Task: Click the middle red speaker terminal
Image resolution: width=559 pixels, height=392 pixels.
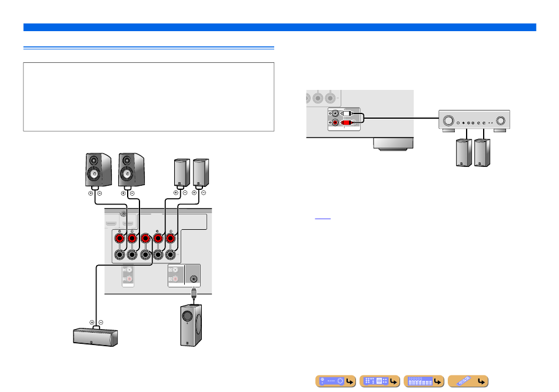Action: [145, 239]
